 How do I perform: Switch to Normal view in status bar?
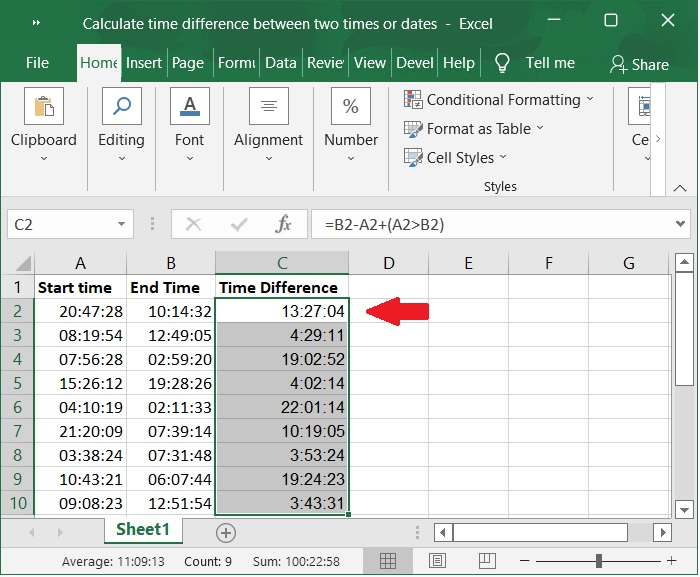388,561
